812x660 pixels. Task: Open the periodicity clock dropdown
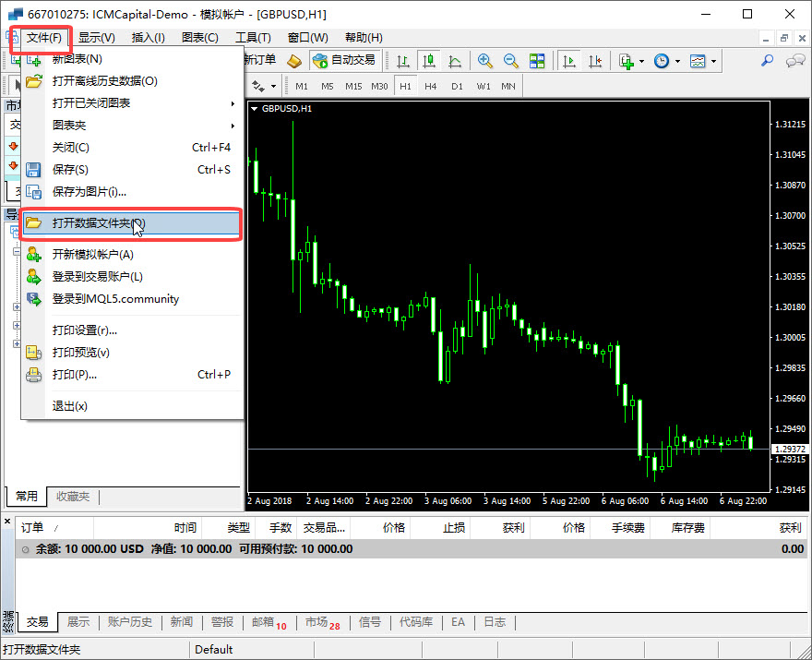678,62
